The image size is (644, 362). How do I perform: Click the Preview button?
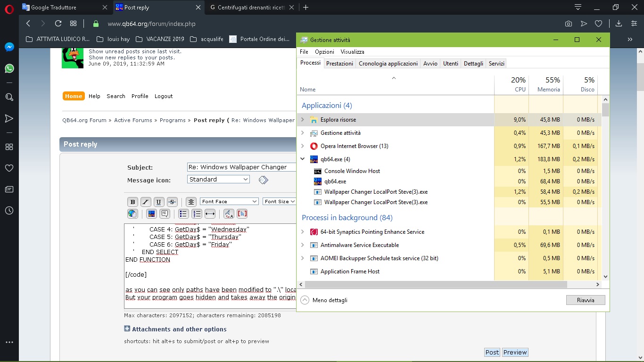click(x=515, y=352)
